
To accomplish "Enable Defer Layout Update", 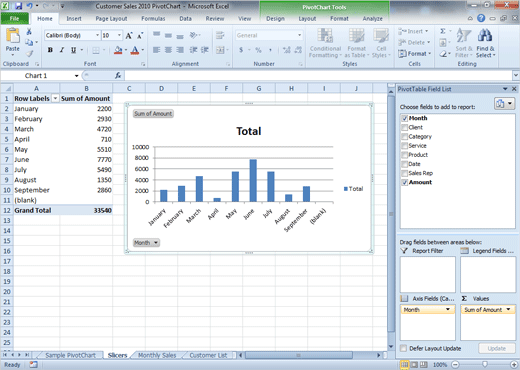I will (404, 348).
